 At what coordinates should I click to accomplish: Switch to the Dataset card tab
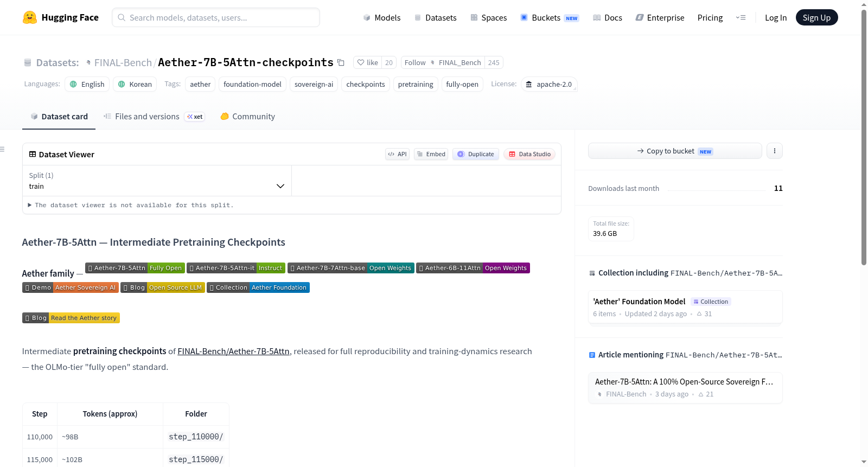point(59,117)
